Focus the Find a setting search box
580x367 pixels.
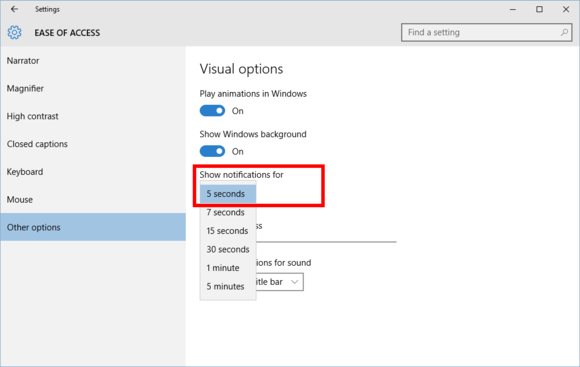[486, 33]
